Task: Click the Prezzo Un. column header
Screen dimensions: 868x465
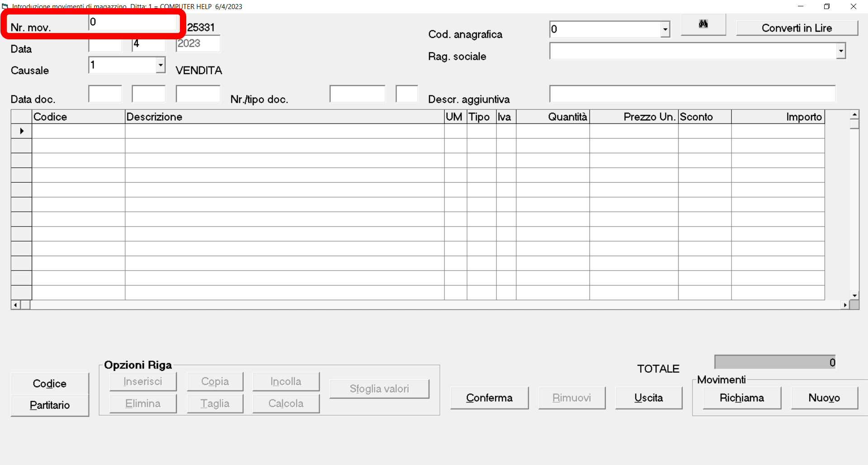Action: coord(634,117)
